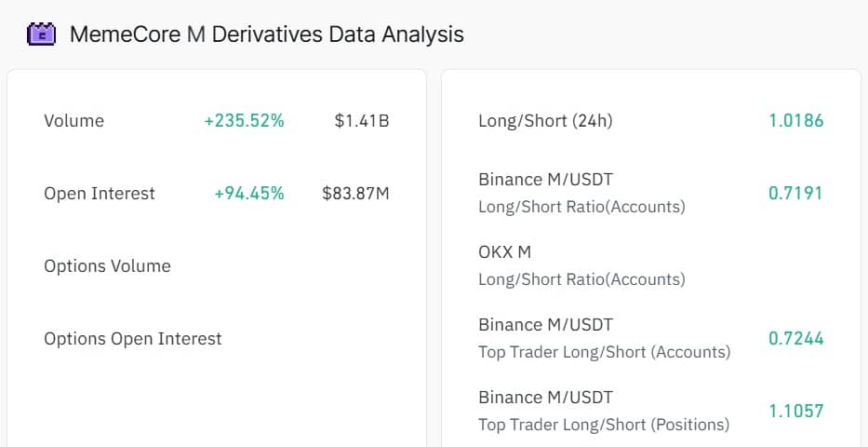Click the 0.7244 top trader value
The height and width of the screenshot is (447, 868).
point(795,339)
